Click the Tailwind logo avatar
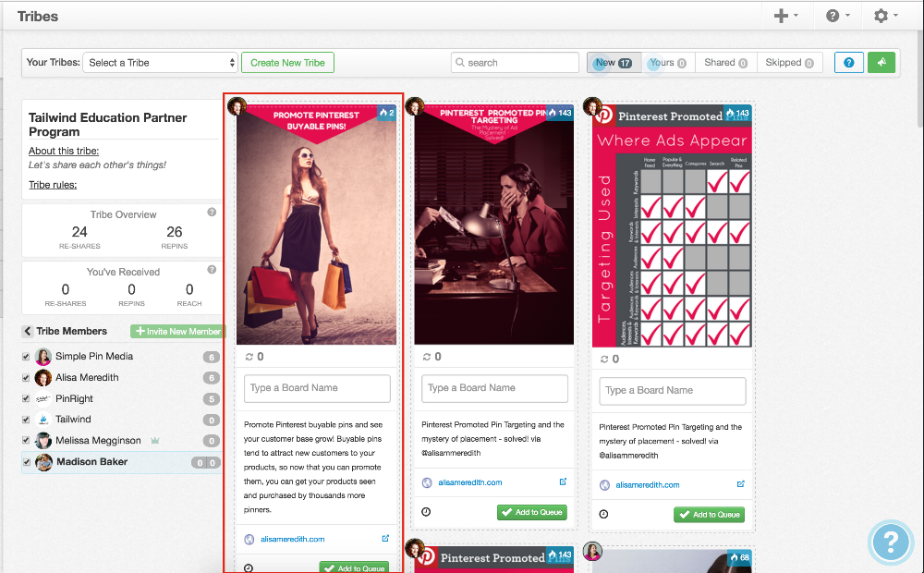This screenshot has height=573, width=924. pyautogui.click(x=43, y=420)
